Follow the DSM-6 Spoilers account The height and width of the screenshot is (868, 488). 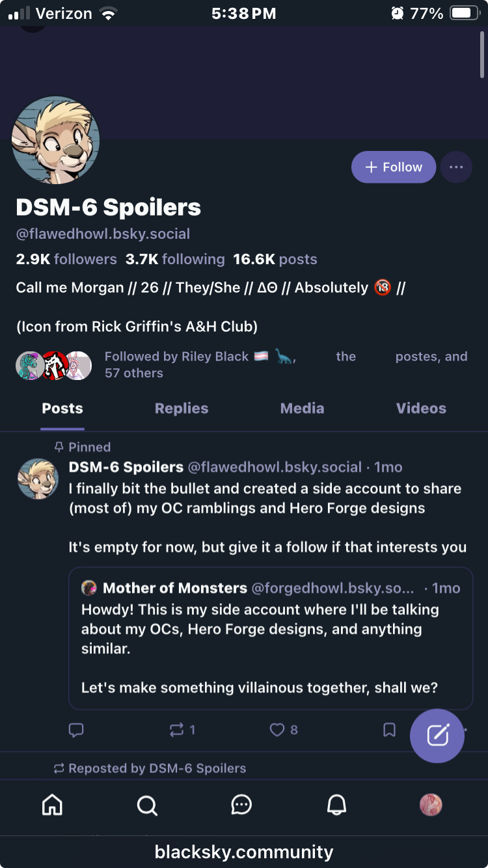tap(394, 167)
